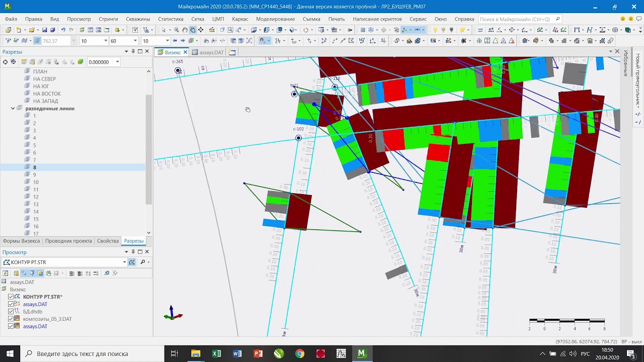
Task: Toggle string edit mode beside КОНТУР PT.STR
Action: coord(132,262)
